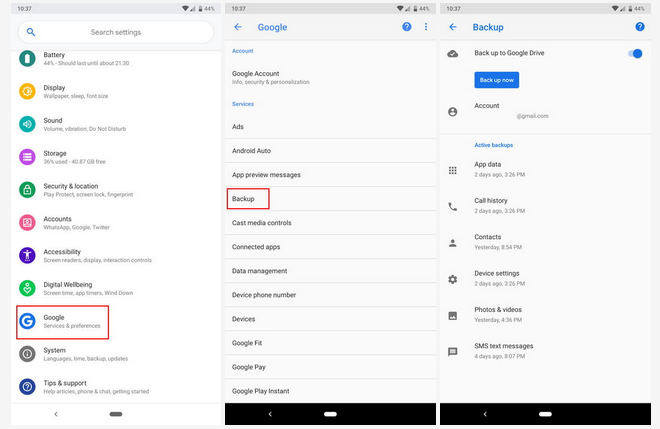This screenshot has height=429, width=660.
Task: Open App data backup details
Action: (545, 169)
